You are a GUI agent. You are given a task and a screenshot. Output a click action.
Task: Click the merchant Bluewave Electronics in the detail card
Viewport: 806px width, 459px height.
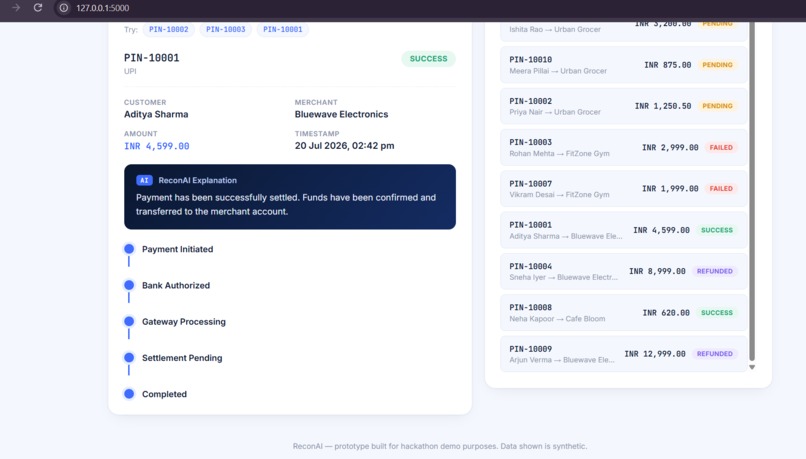click(341, 114)
